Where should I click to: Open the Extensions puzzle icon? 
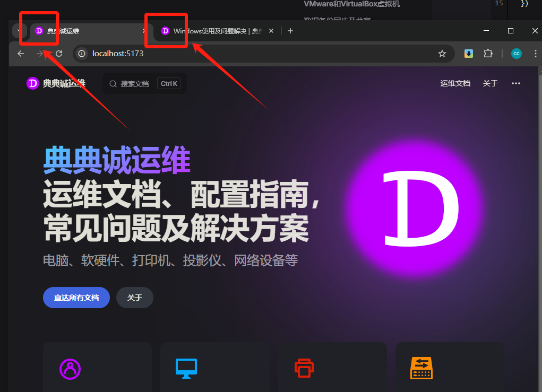(x=488, y=54)
